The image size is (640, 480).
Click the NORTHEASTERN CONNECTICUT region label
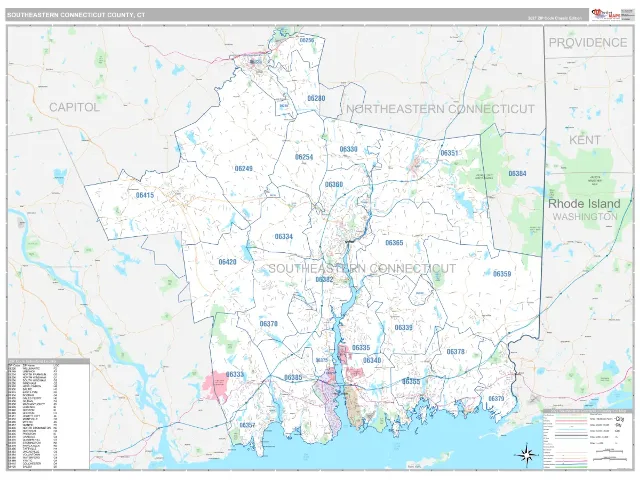pos(440,109)
